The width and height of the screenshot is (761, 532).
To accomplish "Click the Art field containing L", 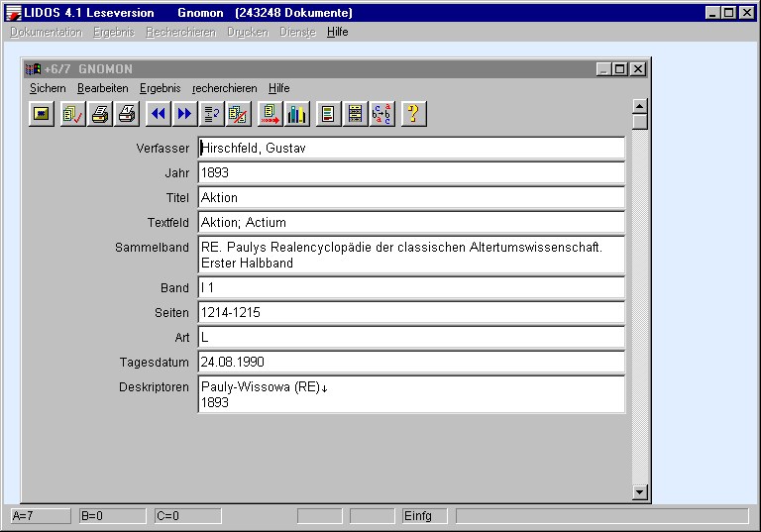I will coord(411,338).
